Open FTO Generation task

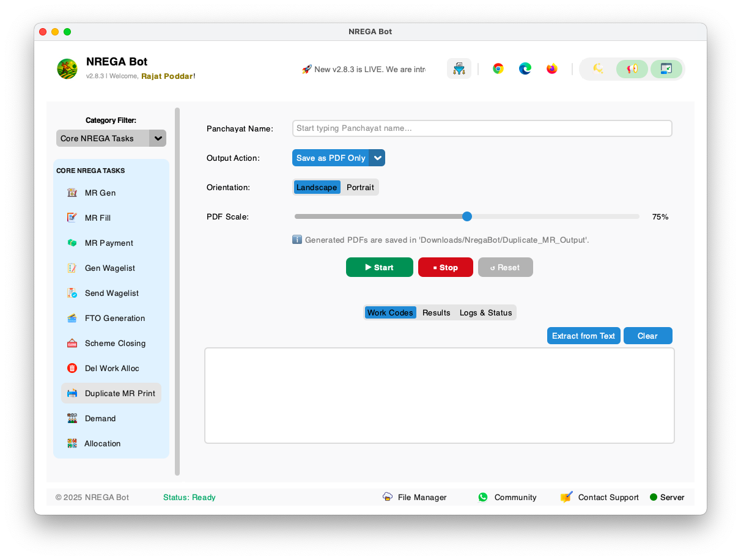[x=111, y=318]
